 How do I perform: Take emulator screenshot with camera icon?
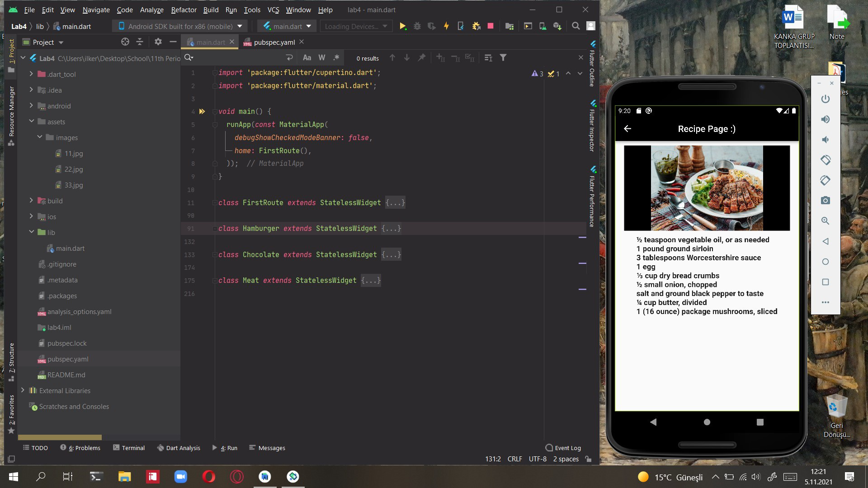(825, 201)
